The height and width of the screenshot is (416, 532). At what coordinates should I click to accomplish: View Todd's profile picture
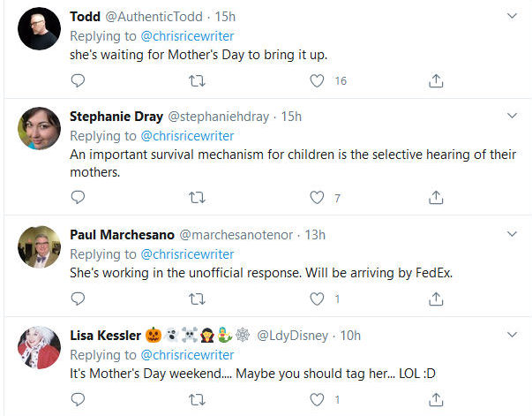(x=40, y=29)
